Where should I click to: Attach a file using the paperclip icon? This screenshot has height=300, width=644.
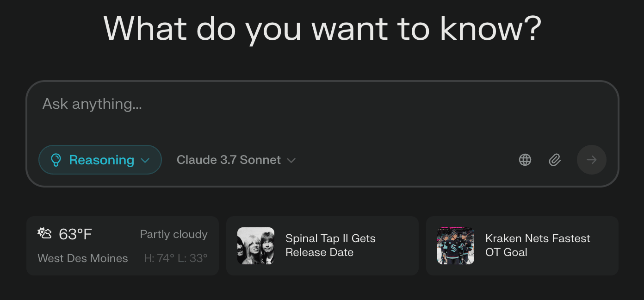(x=555, y=160)
